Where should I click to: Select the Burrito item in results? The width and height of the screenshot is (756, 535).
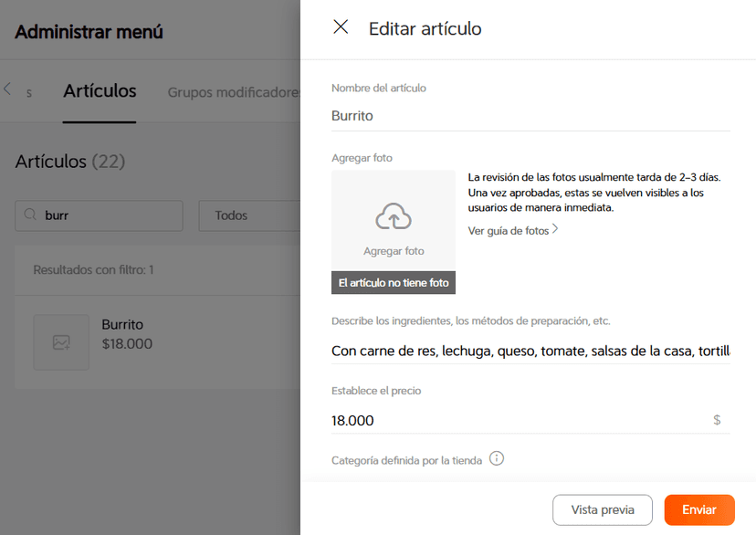point(122,334)
